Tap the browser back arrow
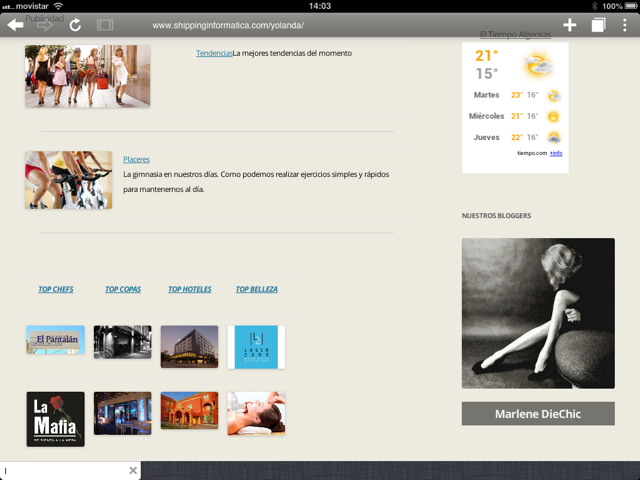 [15, 25]
